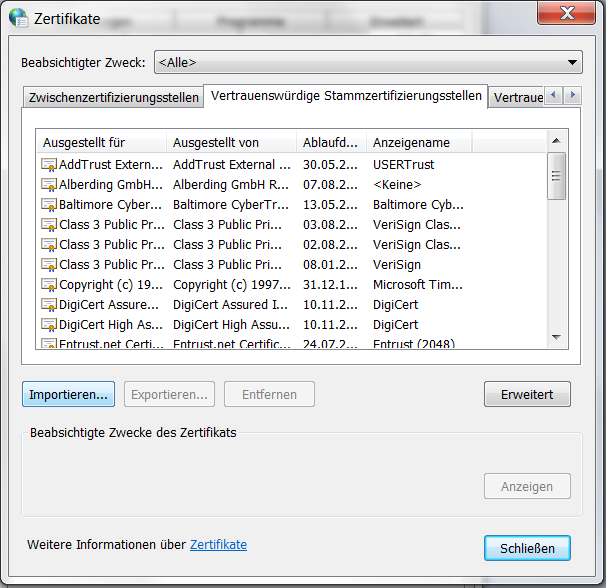This screenshot has width=606, height=588.
Task: Click the Baltimore CyberTrust certificate icon
Action: click(49, 204)
